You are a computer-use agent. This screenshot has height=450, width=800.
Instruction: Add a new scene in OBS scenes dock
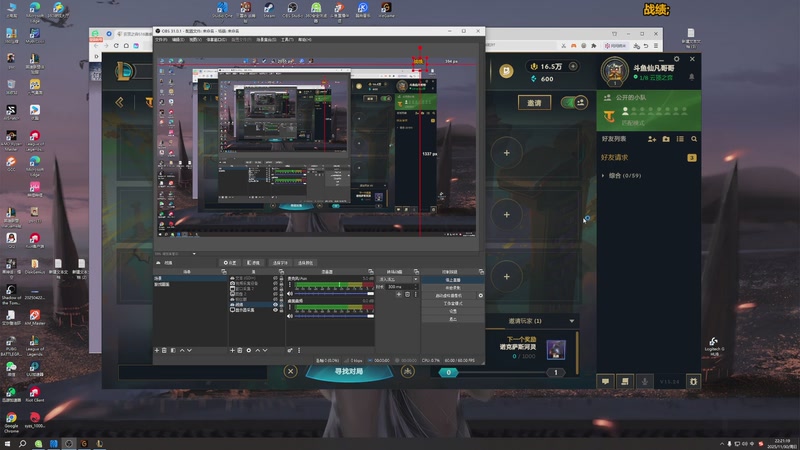[x=157, y=351]
